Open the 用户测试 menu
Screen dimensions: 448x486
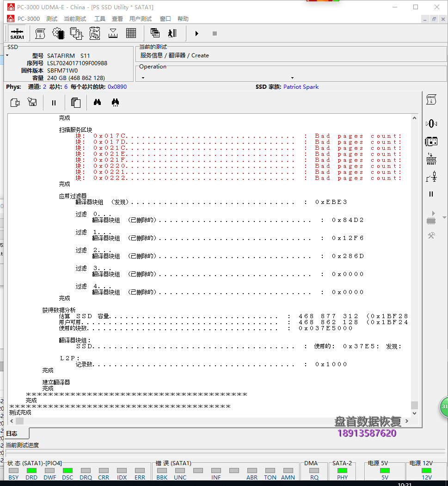(x=141, y=19)
